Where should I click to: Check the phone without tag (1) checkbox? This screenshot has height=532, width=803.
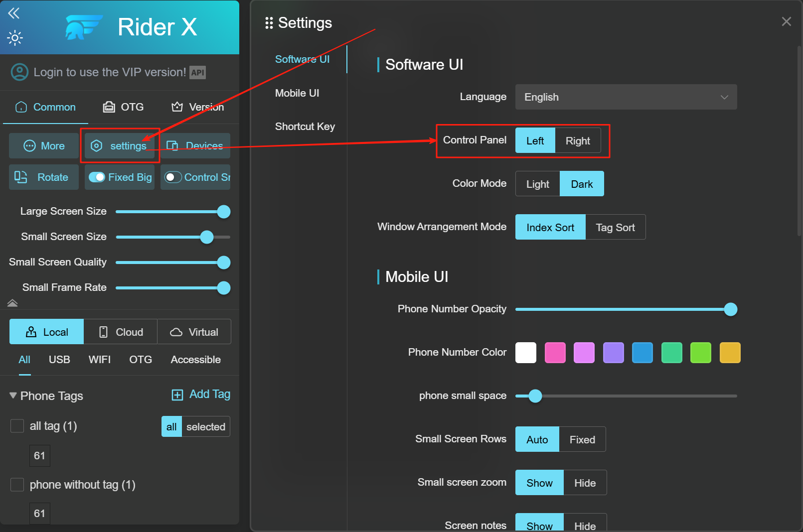coord(17,485)
